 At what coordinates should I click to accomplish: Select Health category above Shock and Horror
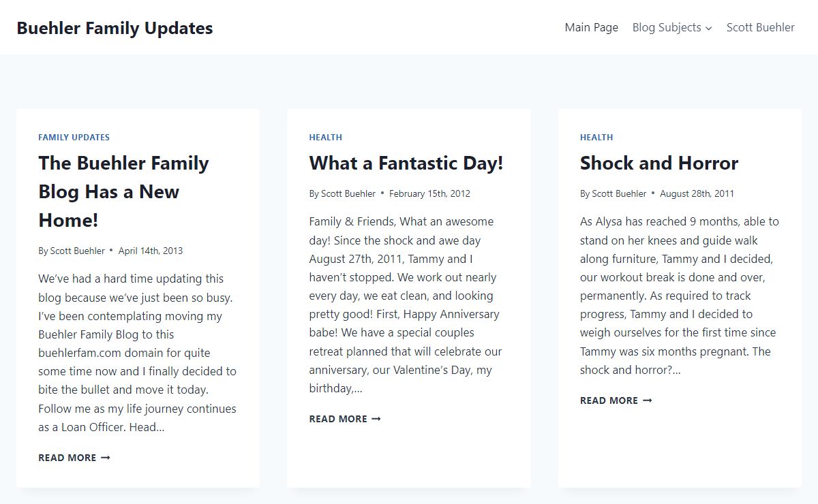coord(596,137)
